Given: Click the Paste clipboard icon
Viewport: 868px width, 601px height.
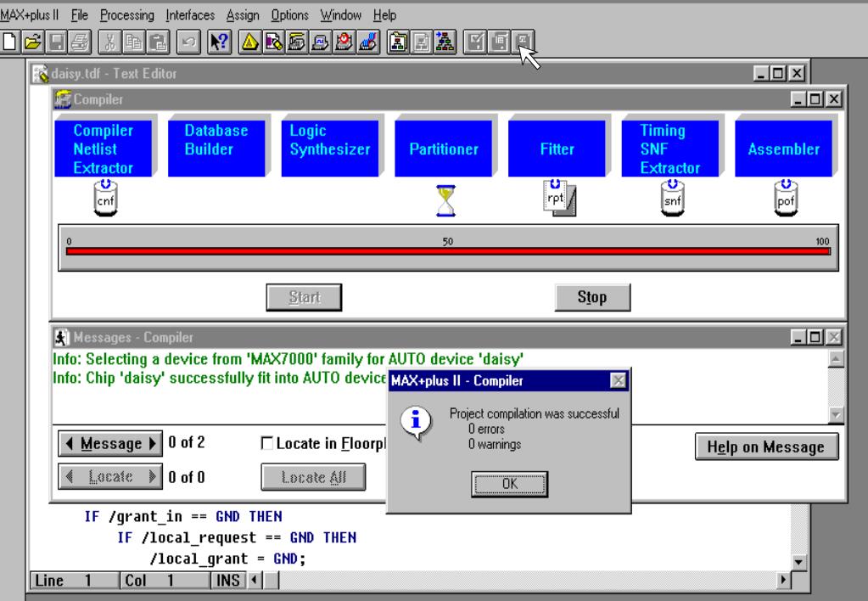Looking at the screenshot, I should click(157, 42).
